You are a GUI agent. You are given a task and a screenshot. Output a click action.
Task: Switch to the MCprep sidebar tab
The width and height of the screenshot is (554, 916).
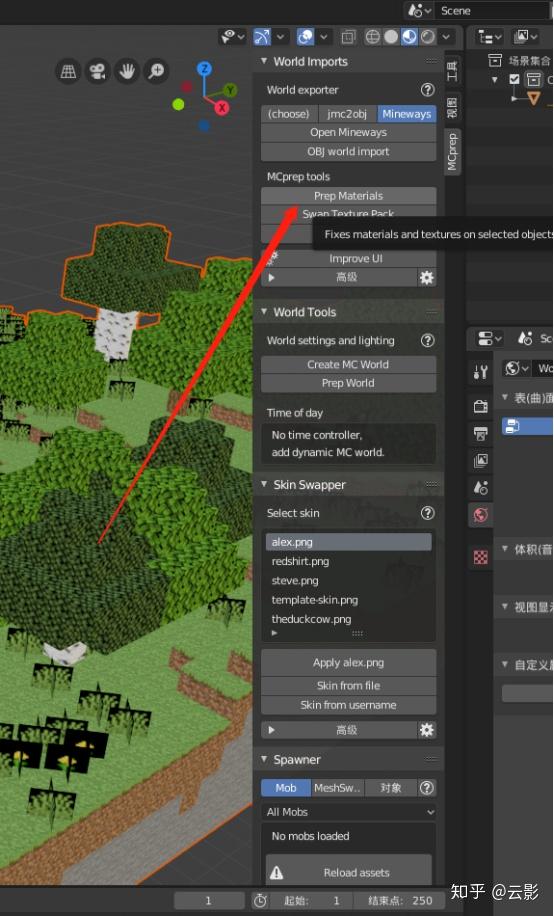(452, 151)
